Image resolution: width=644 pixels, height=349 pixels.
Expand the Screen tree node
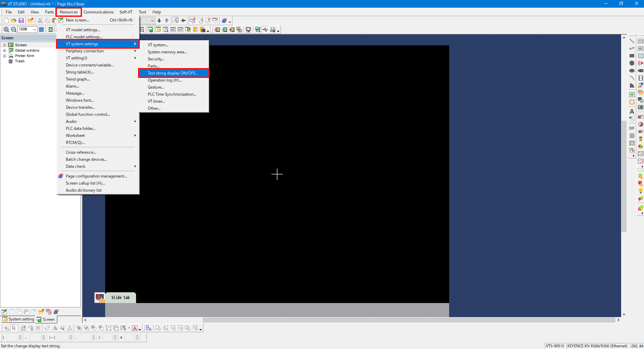point(5,45)
